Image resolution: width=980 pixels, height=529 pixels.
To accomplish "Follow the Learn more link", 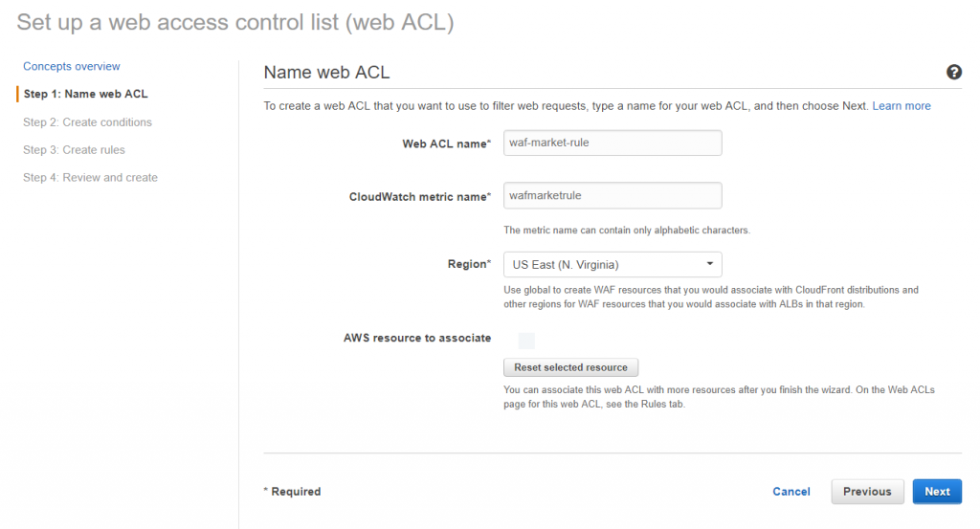I will point(902,106).
